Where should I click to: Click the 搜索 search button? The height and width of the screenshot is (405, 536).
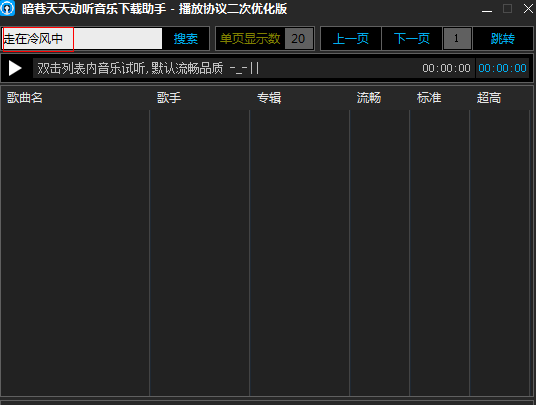(x=186, y=39)
